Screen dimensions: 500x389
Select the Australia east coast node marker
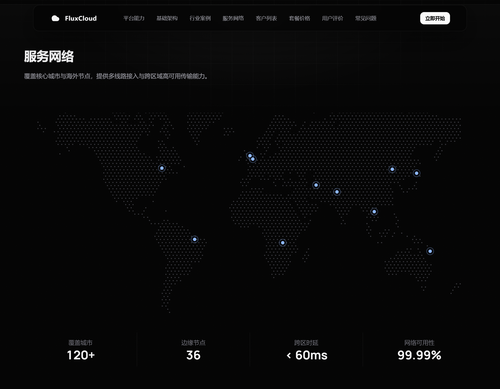click(x=430, y=251)
